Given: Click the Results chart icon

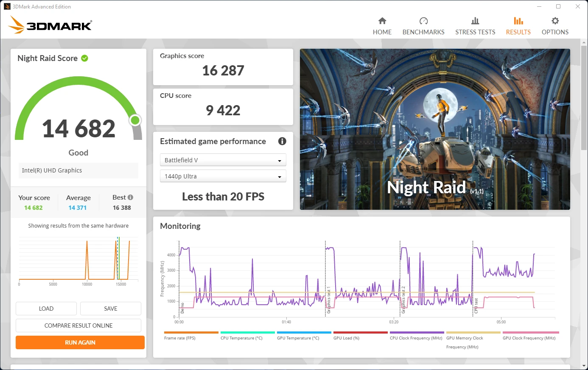Looking at the screenshot, I should pos(518,21).
